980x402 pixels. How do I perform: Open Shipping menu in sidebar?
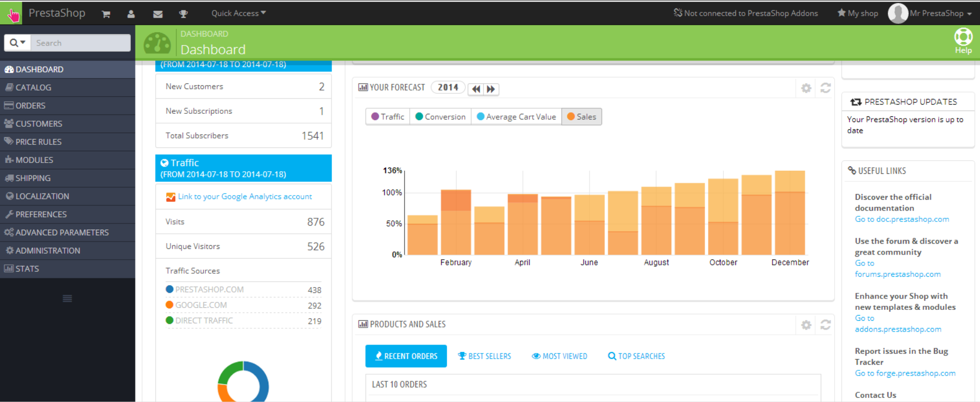tap(67, 178)
